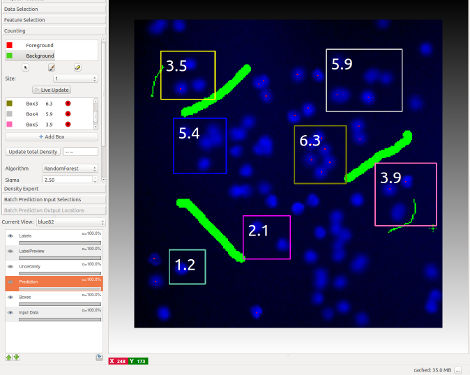This screenshot has height=375, width=470.
Task: Open the Algorithm RandomForest dropdown
Action: (70, 168)
